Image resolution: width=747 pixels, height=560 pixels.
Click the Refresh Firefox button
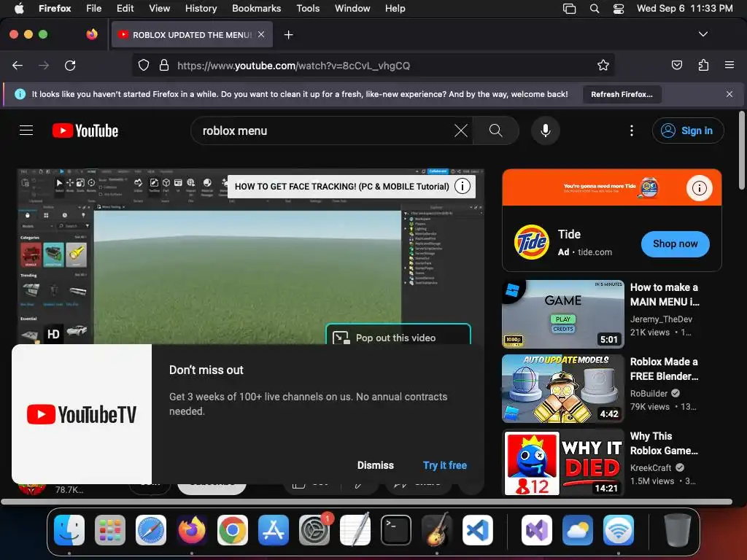coord(622,94)
